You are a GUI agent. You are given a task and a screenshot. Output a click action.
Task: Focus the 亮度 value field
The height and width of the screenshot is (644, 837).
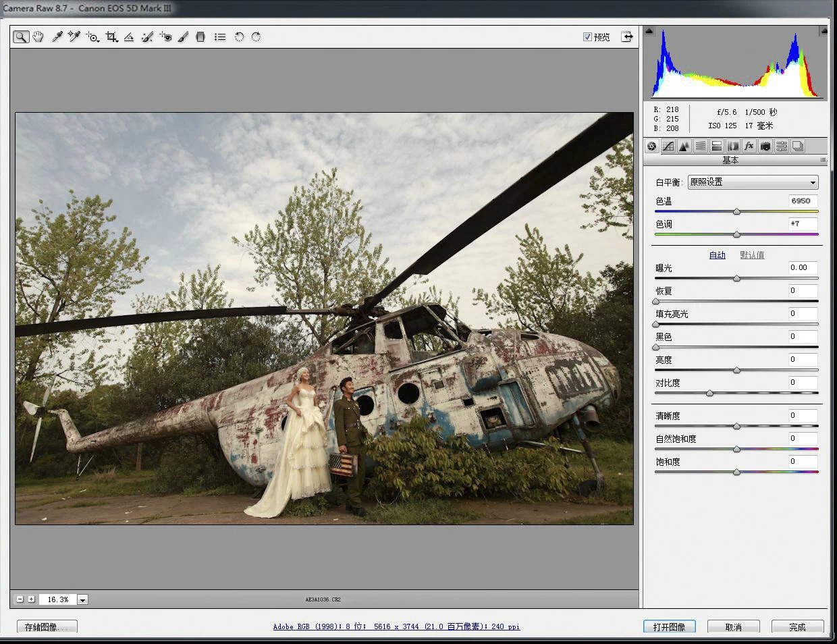pos(803,359)
